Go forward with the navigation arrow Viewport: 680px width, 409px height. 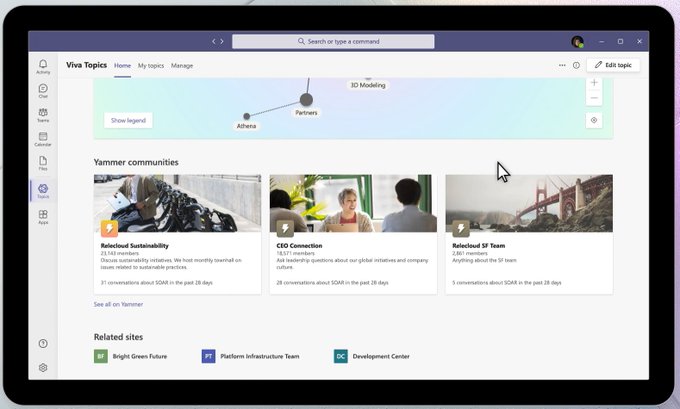point(222,41)
